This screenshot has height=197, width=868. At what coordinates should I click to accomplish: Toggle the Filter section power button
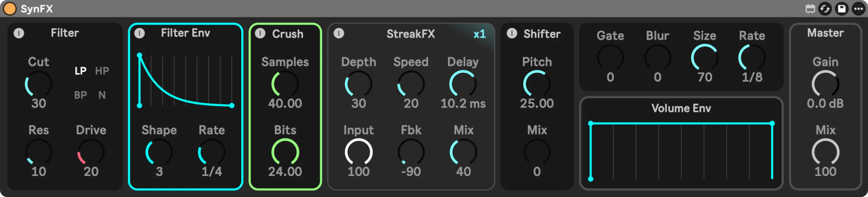point(19,33)
